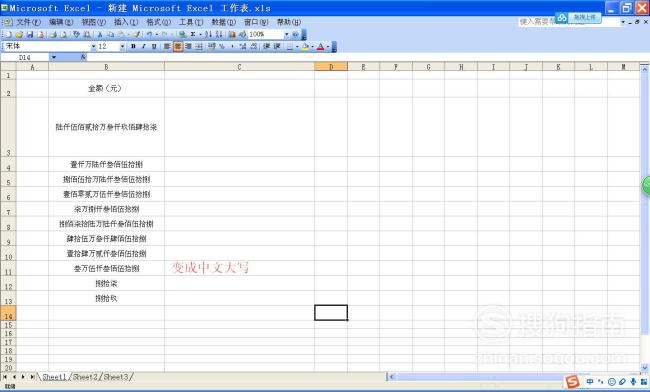Click the cloud upload icon near title bar
This screenshot has height=392, width=650.
(x=562, y=17)
